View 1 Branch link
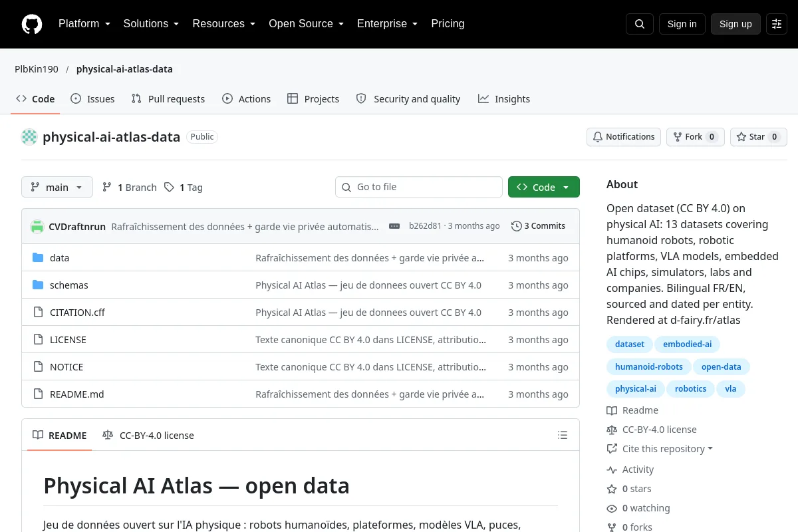 tap(130, 188)
